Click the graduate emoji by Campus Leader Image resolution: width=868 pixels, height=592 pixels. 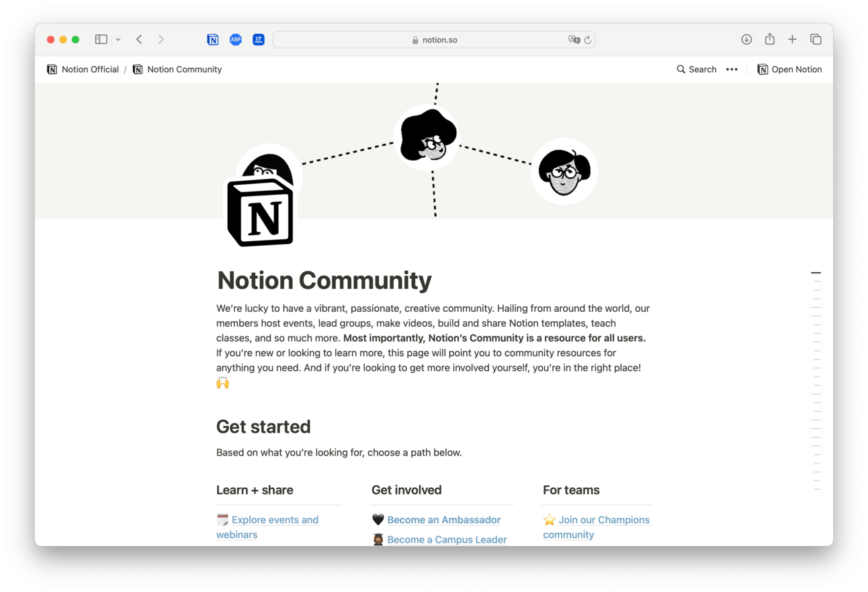(378, 540)
